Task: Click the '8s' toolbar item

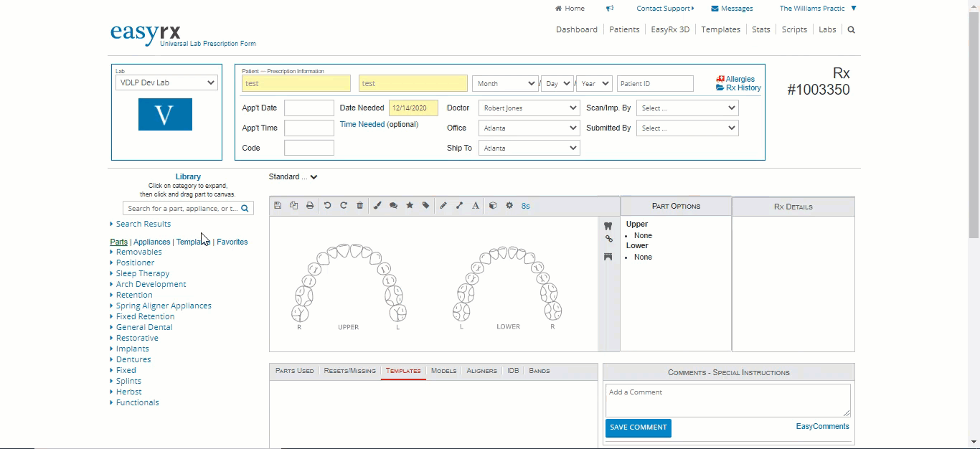Action: point(526,206)
